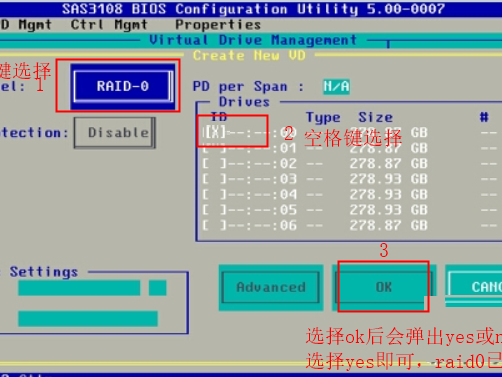Check the drive 01 checkbox
Viewport: 502px width, 377px height.
[214, 148]
